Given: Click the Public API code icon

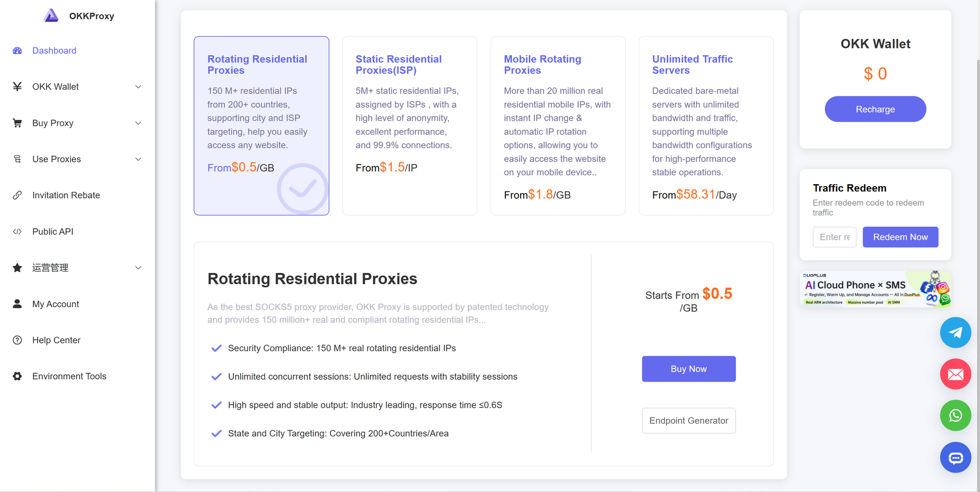Looking at the screenshot, I should [x=17, y=232].
